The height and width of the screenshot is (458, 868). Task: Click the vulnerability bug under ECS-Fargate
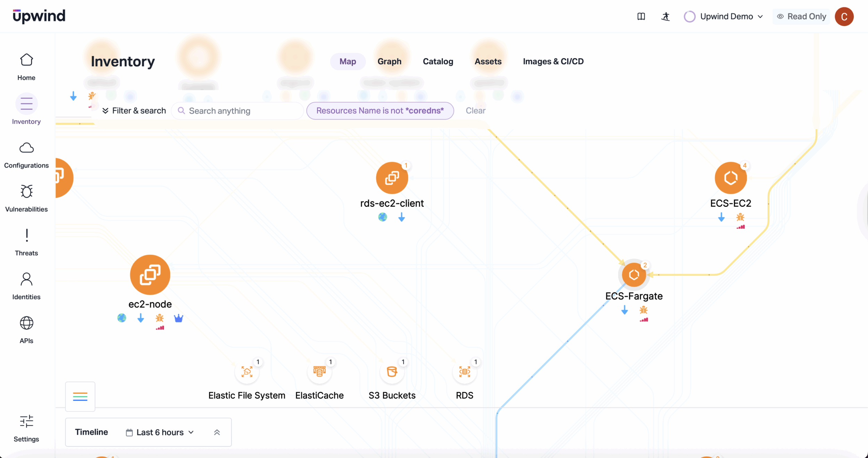643,310
